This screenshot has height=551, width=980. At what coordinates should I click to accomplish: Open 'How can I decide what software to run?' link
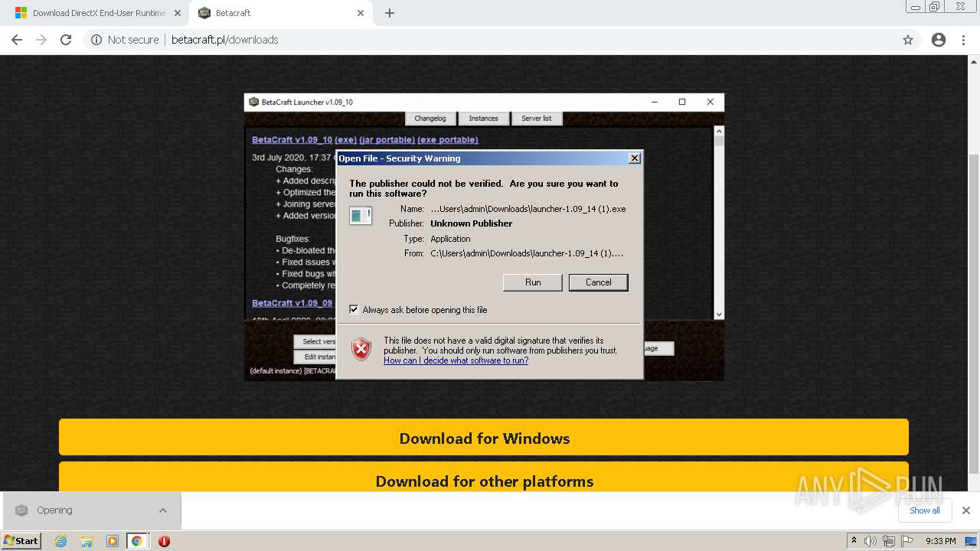pyautogui.click(x=456, y=360)
